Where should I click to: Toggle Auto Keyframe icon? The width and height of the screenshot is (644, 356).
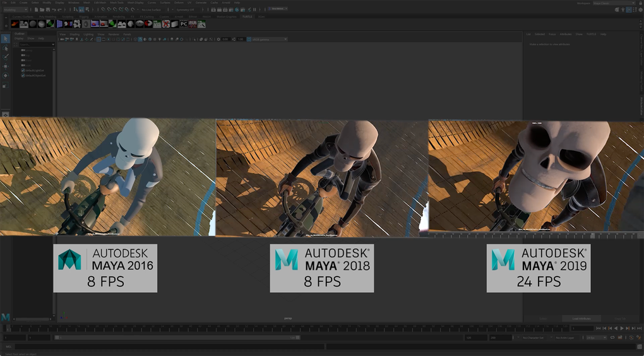[631, 338]
